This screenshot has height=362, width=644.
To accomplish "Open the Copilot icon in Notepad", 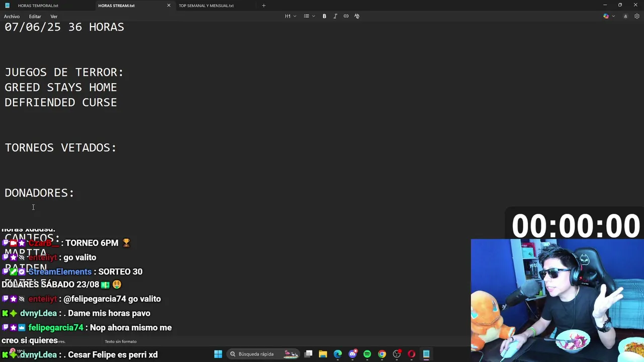I will [606, 16].
